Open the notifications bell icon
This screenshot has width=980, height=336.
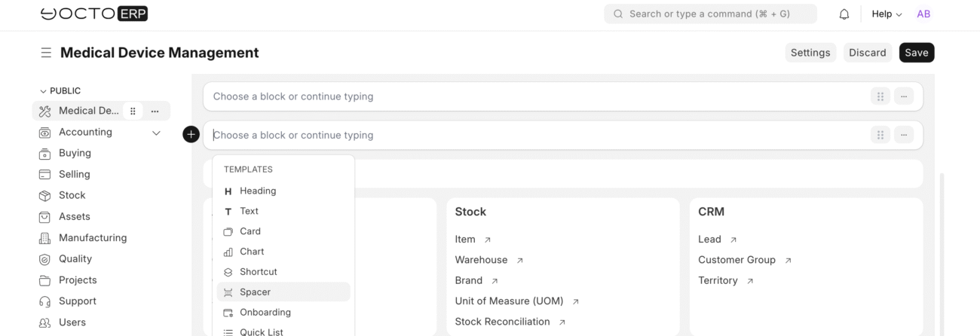pyautogui.click(x=844, y=14)
